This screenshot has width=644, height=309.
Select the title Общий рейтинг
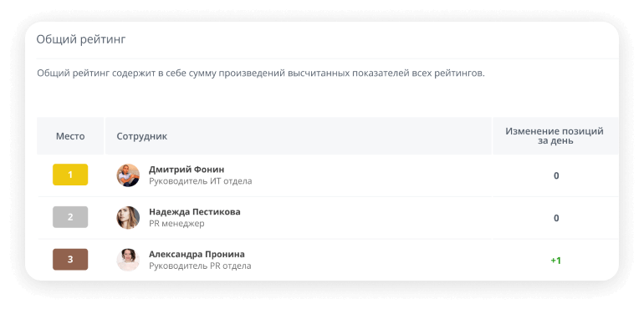click(x=81, y=39)
